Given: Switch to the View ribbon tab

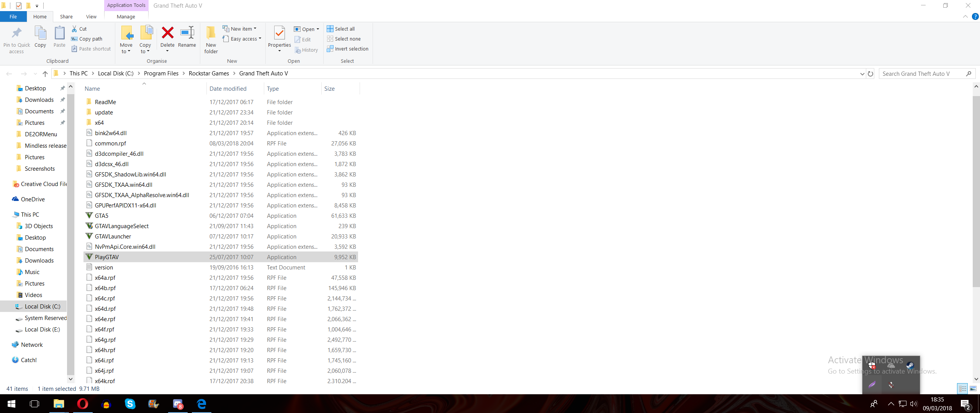Looking at the screenshot, I should coord(91,16).
